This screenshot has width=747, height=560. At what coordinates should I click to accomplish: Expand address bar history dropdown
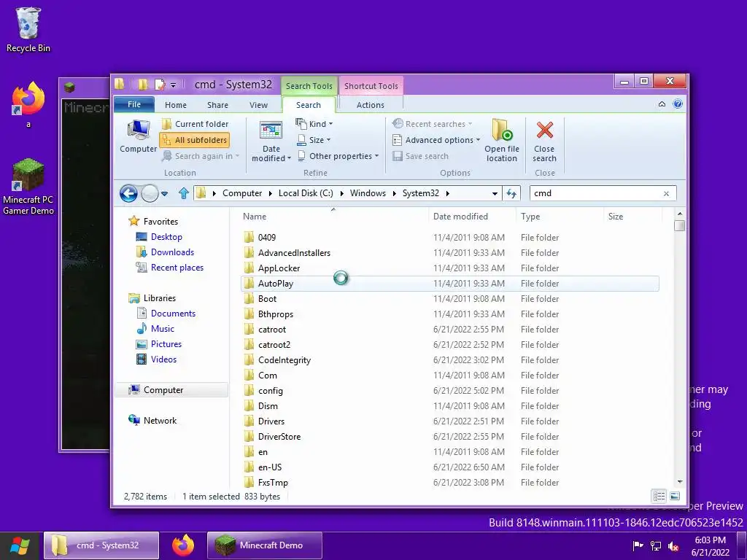tap(495, 193)
